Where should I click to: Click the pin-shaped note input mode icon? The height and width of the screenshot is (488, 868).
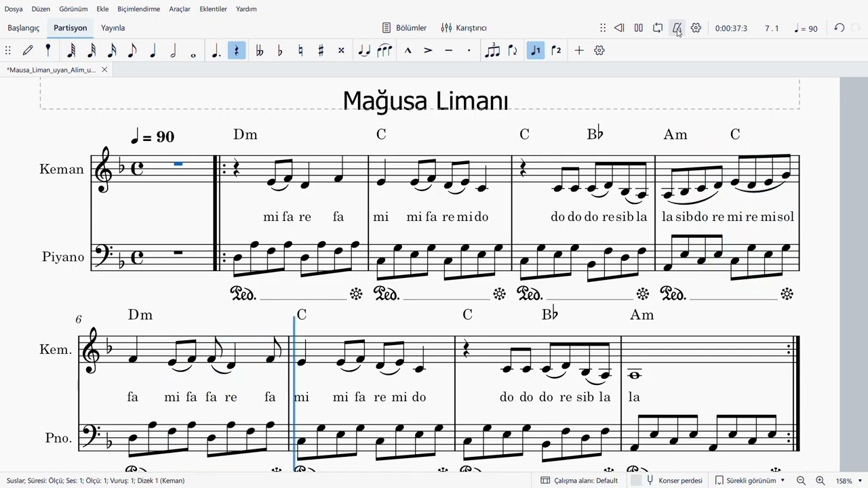click(x=48, y=50)
